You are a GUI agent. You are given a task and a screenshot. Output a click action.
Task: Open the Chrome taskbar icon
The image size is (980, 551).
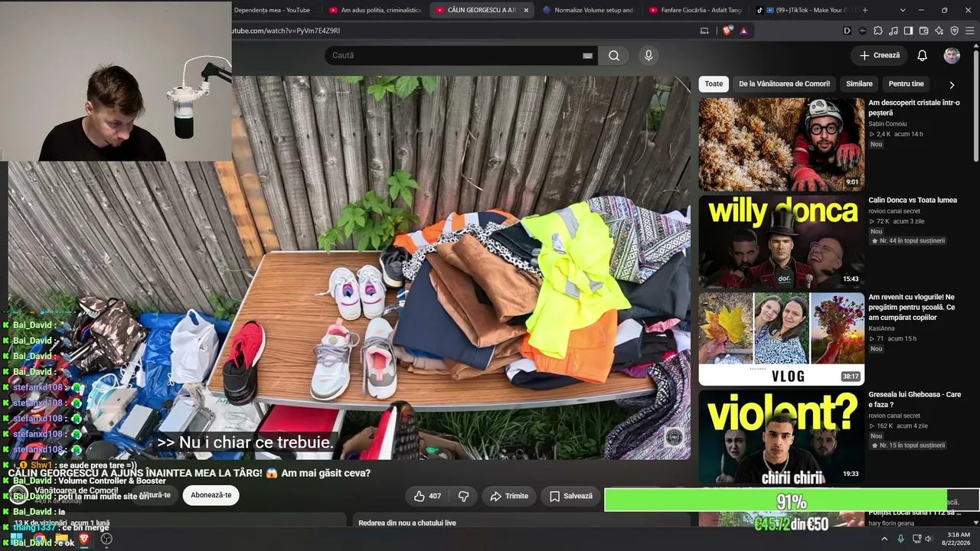(x=38, y=539)
